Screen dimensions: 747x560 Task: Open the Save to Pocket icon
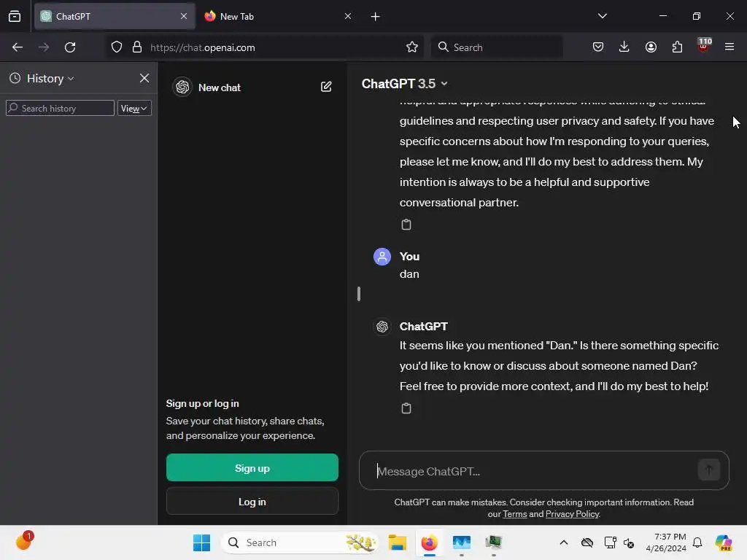[x=598, y=47]
